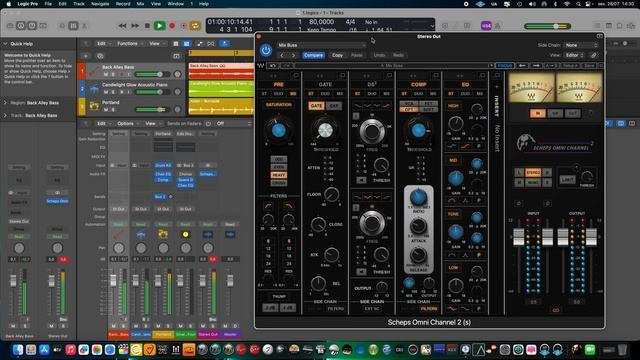Toggle the Scheps Omni Channel plugin power button
Image resolution: width=640 pixels, height=360 pixels.
[266, 50]
